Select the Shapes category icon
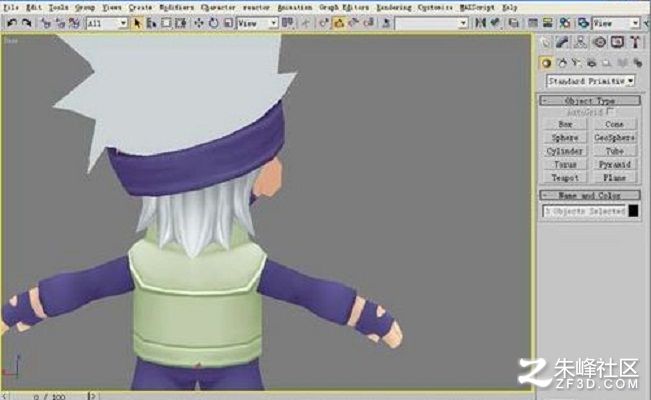This screenshot has height=400, width=651. click(x=562, y=63)
